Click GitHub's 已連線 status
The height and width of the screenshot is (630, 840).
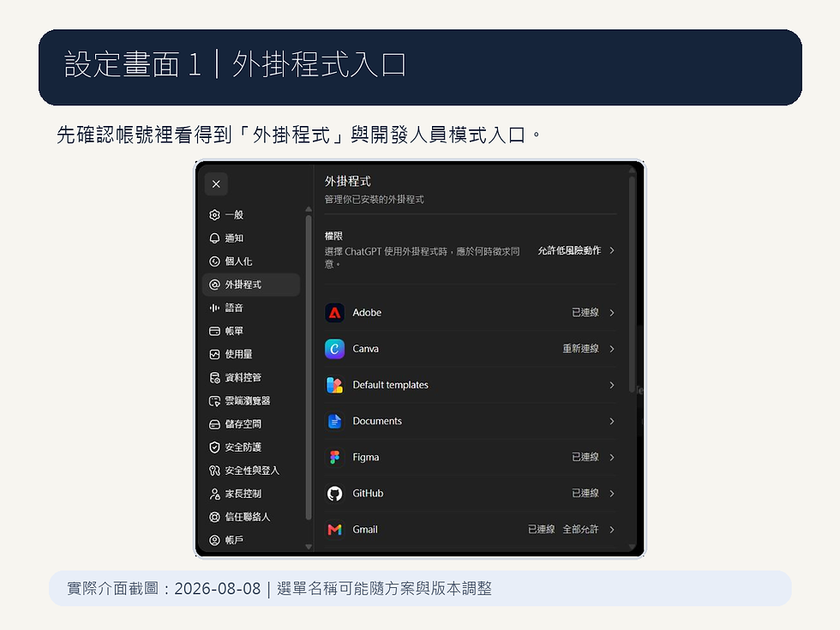tap(585, 494)
